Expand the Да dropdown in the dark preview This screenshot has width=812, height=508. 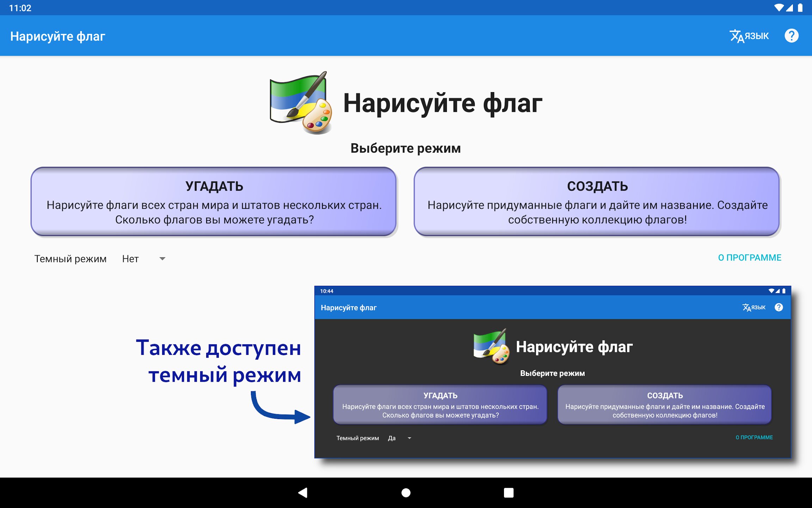409,438
